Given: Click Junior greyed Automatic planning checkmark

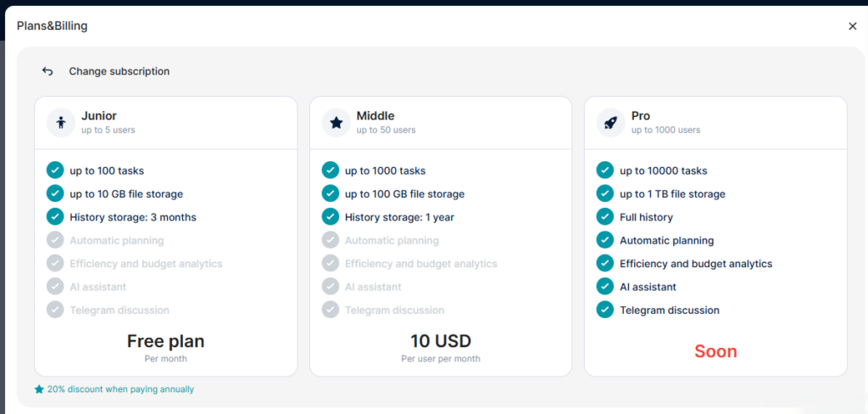Looking at the screenshot, I should pos(55,240).
